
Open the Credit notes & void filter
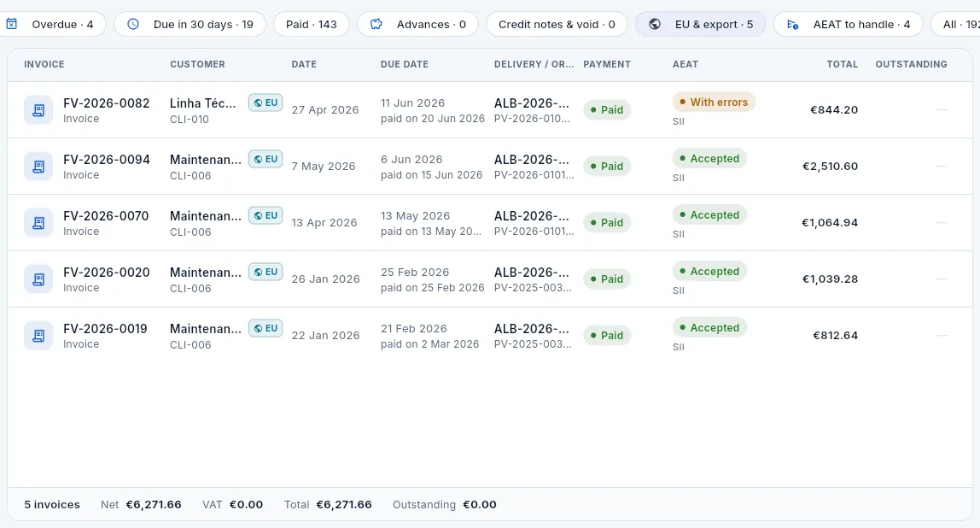pos(557,25)
